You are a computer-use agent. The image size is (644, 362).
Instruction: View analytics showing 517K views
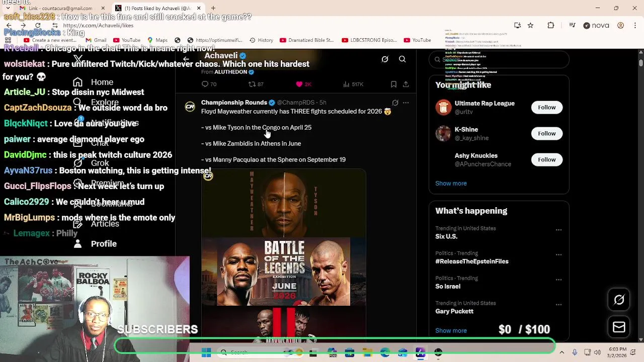click(x=353, y=84)
